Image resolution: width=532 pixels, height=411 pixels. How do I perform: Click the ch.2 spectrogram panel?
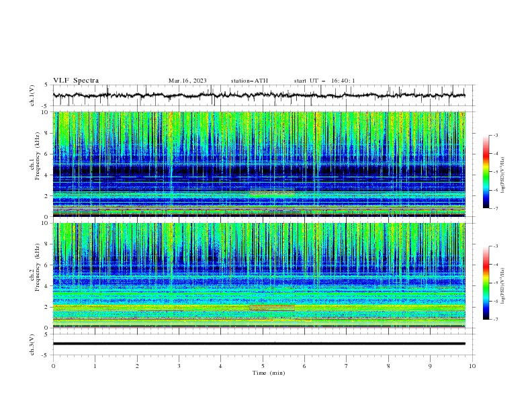[x=259, y=275]
